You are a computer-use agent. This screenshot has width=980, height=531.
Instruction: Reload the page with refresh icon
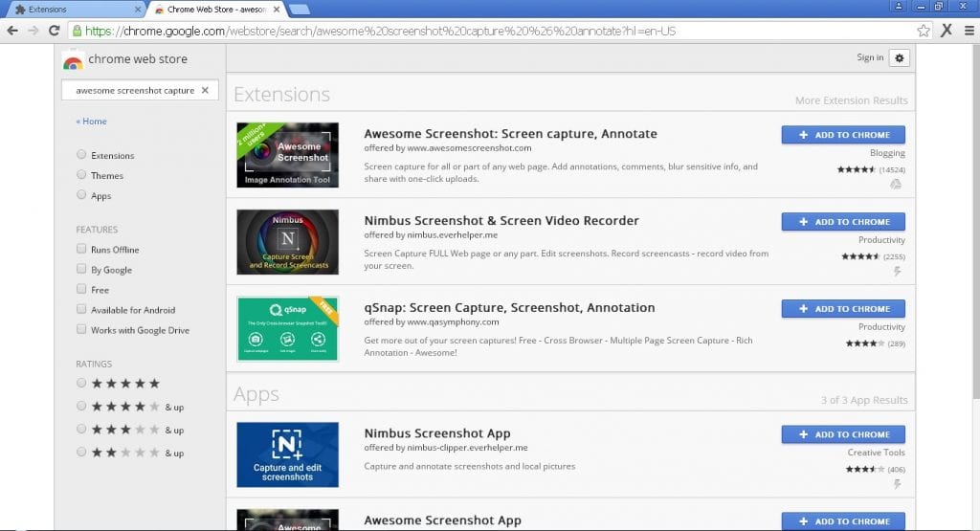point(55,31)
